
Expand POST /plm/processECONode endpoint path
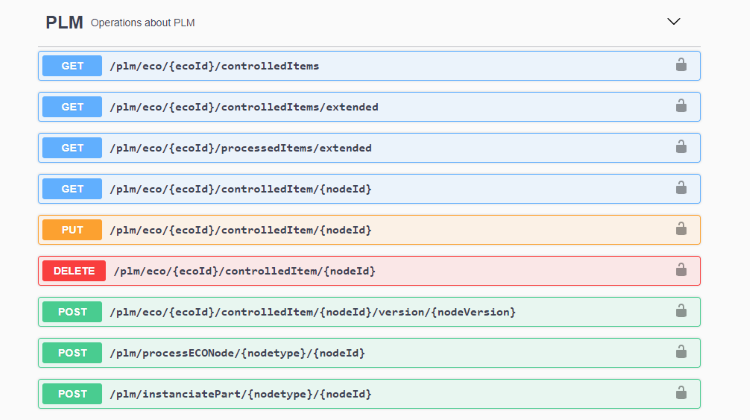pyautogui.click(x=237, y=353)
